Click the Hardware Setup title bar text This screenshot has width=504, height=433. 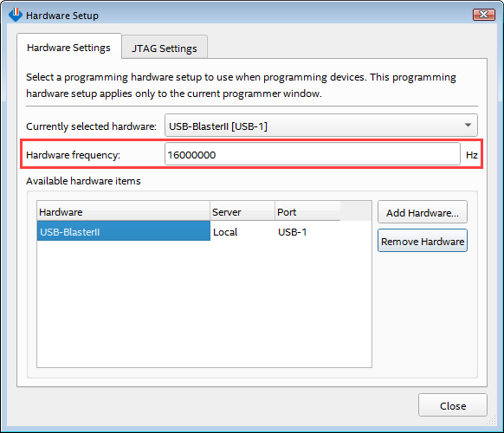click(62, 16)
